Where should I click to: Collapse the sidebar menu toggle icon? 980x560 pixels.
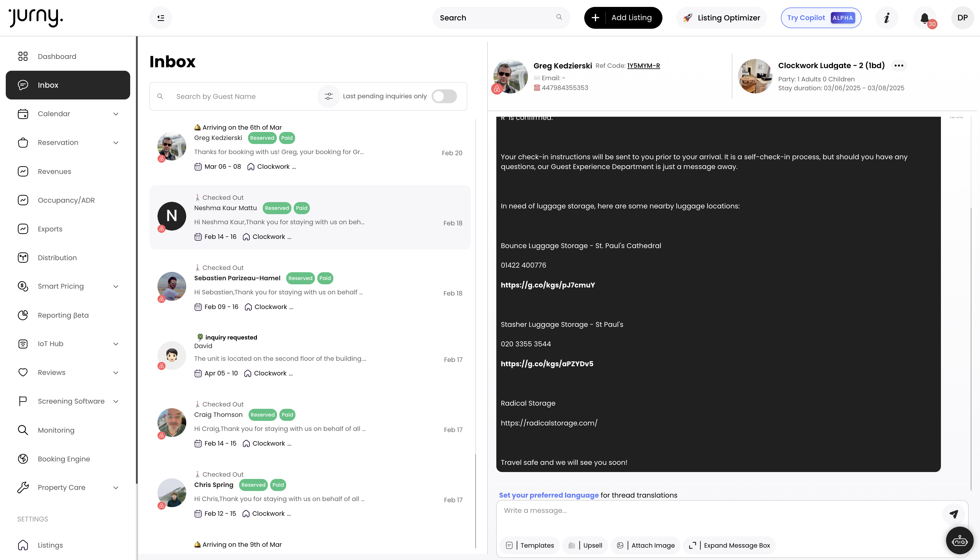pos(161,18)
